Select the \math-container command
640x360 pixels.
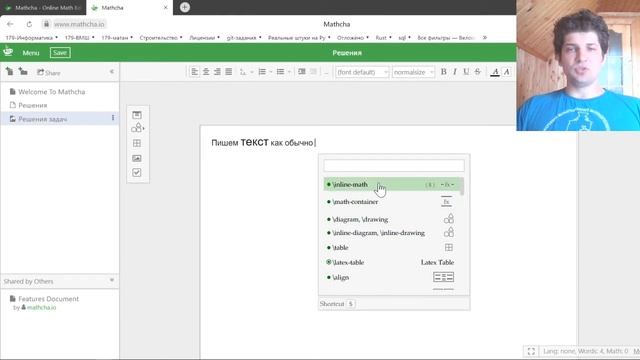point(392,202)
